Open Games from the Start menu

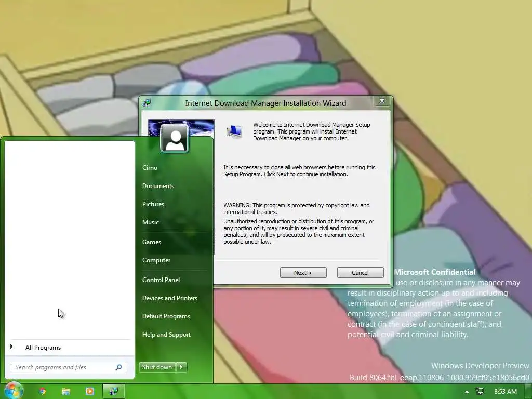click(152, 242)
